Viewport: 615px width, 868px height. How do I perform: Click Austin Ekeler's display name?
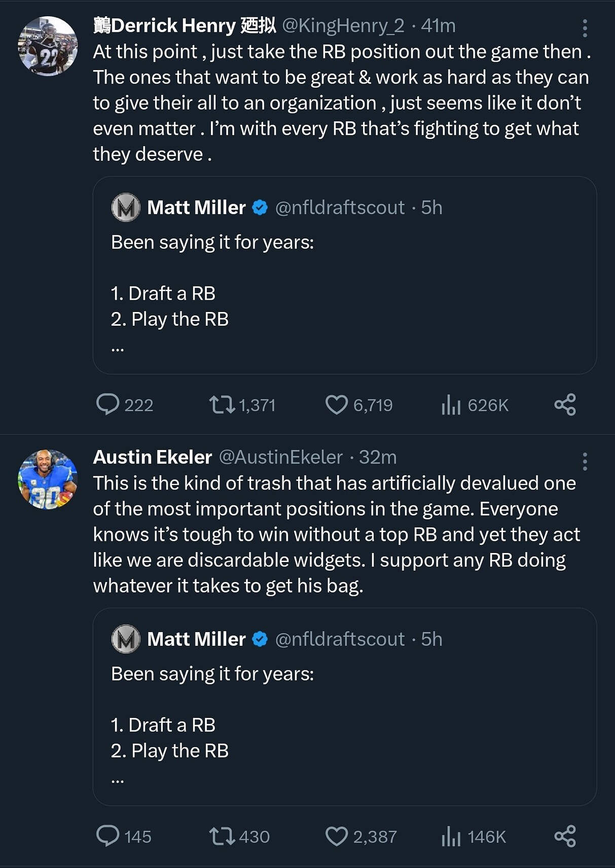(x=152, y=457)
